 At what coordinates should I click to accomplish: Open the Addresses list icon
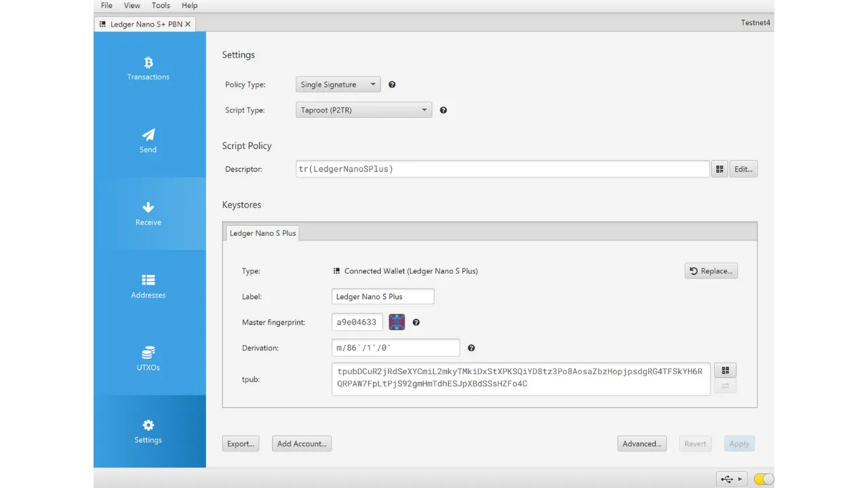pos(149,280)
